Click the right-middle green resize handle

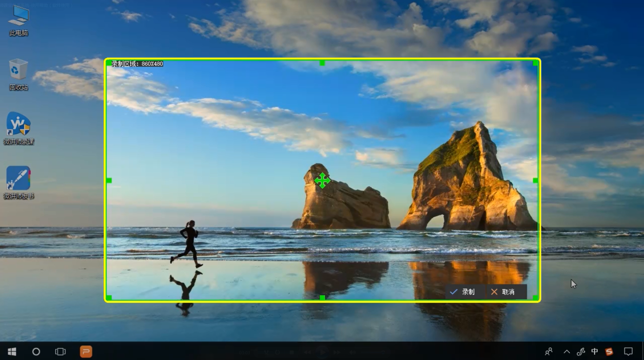(x=536, y=180)
